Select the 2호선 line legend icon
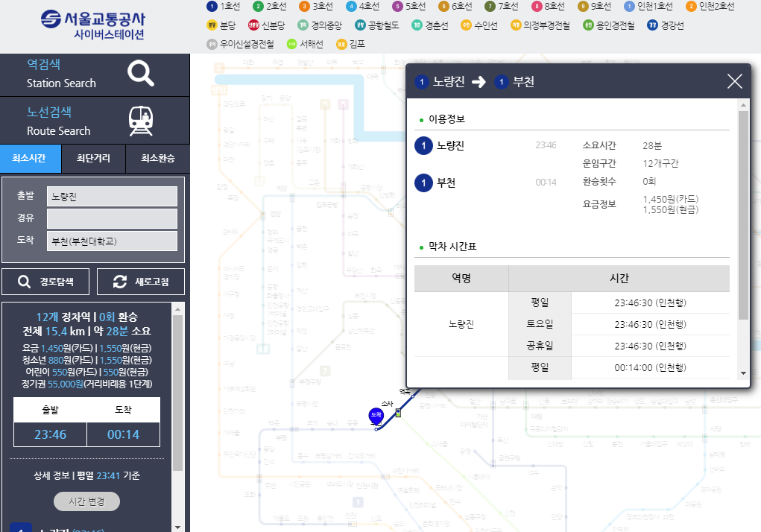Viewport: 761px width, 532px height. coord(258,6)
